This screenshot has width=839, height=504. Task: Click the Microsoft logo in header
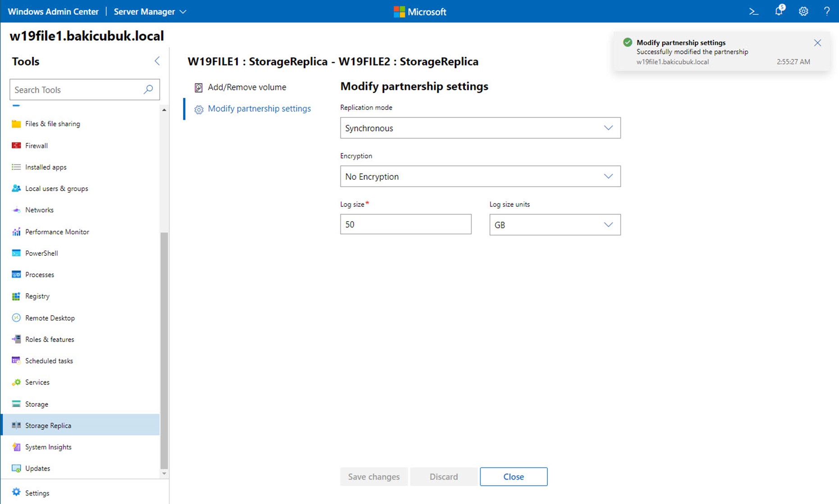420,12
